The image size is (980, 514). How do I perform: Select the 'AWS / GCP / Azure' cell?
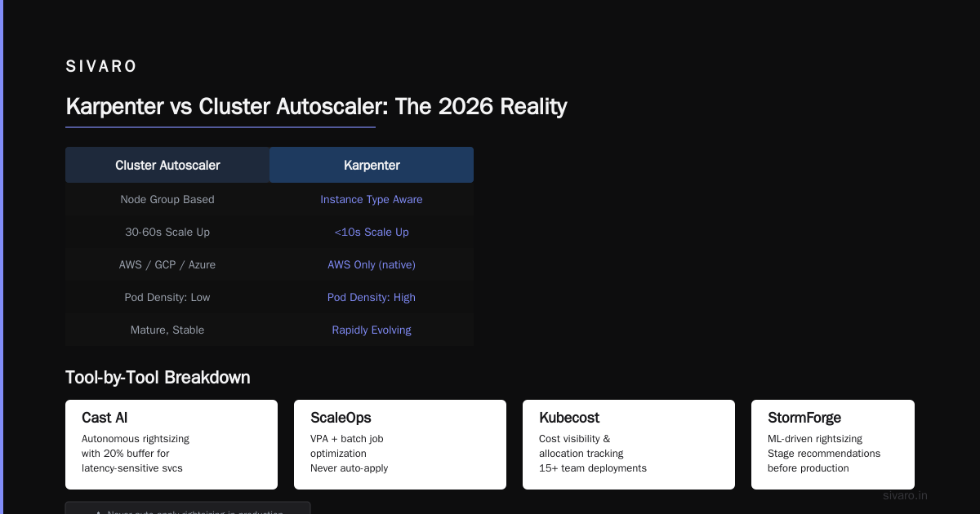point(167,264)
